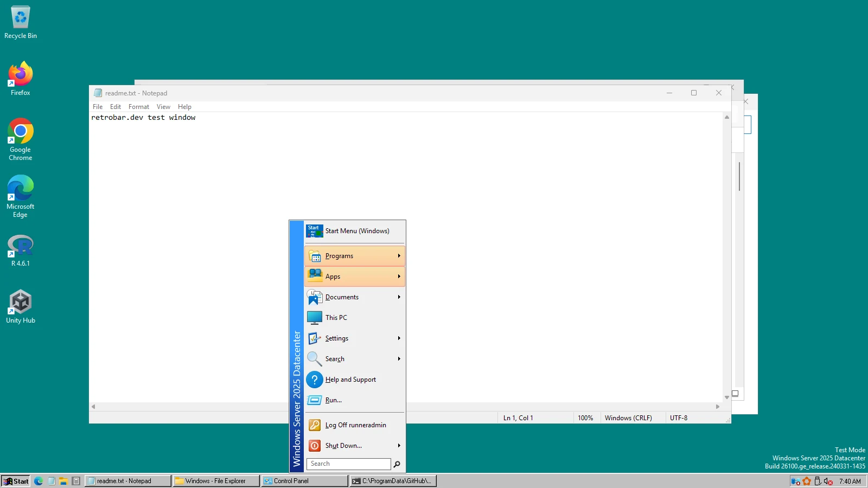Click Notepad horizontal scrollbar right arrow

(718, 406)
